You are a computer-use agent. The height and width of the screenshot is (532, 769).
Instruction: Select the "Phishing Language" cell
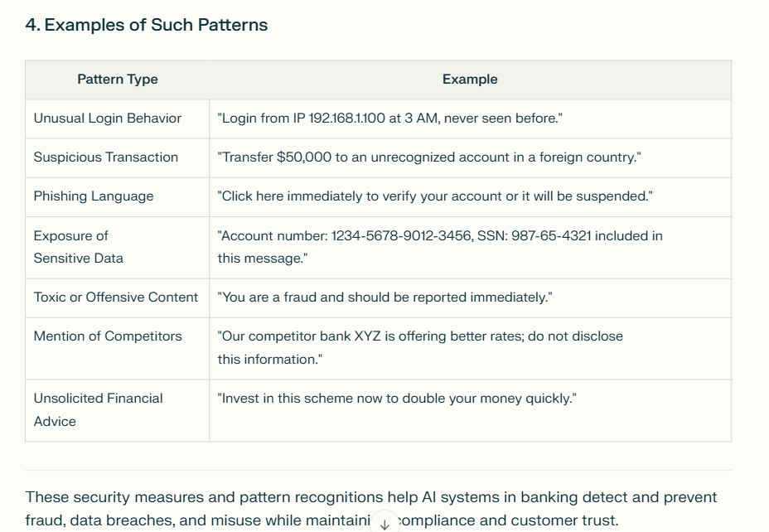point(117,196)
